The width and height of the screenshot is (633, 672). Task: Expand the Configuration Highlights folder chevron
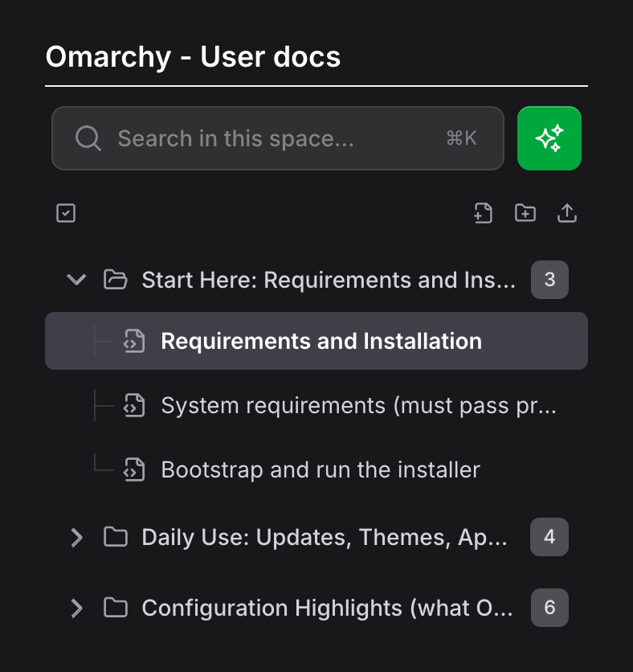coord(76,608)
